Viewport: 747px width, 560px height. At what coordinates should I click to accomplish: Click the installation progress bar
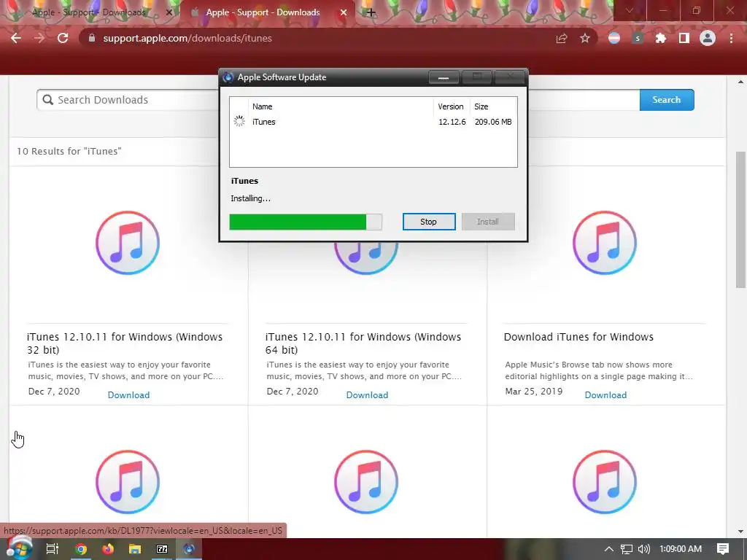click(306, 222)
